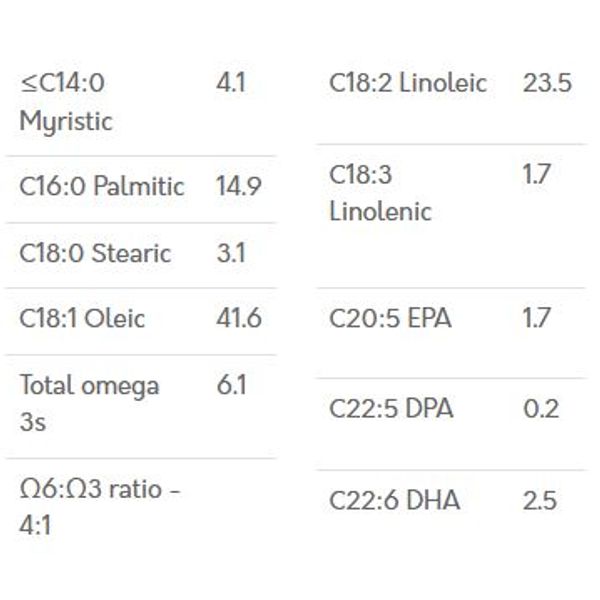Click the C22:6 DHA label

[x=395, y=501]
